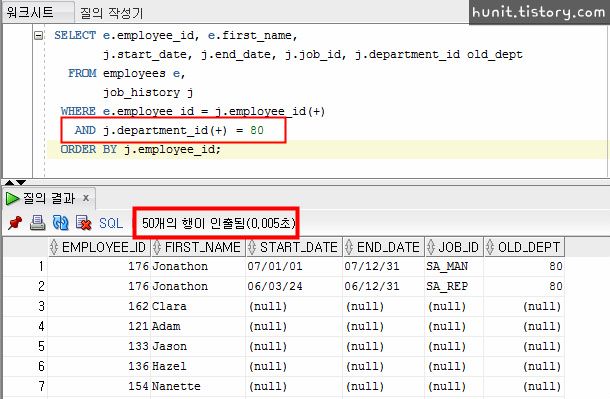
Task: Select employee ID cell 133
Action: pos(99,346)
